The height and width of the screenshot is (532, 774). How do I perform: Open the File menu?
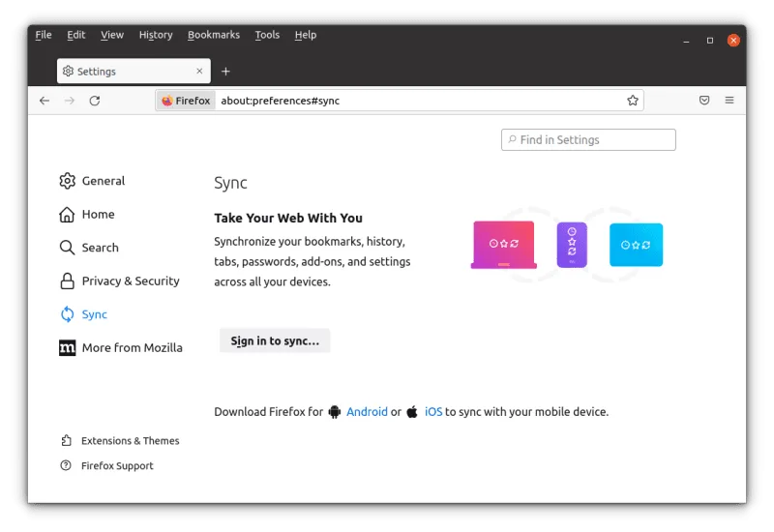click(44, 35)
